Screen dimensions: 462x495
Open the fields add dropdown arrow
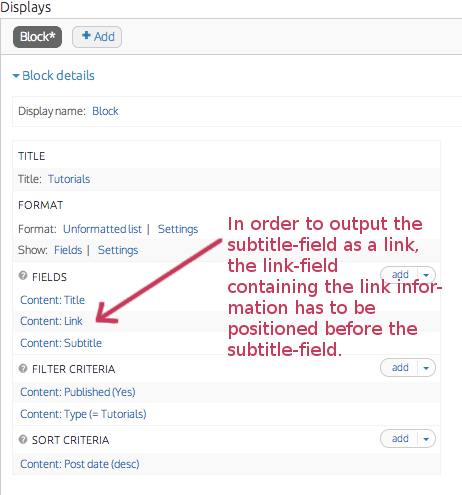[426, 275]
